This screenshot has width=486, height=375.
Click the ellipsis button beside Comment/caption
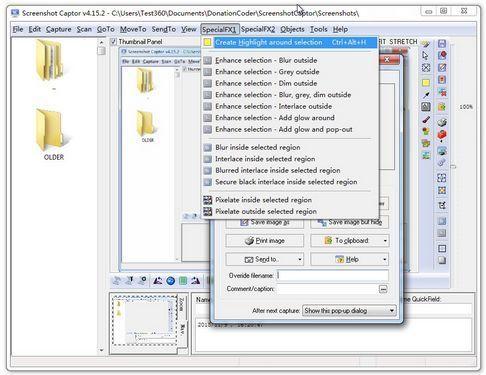(x=383, y=289)
